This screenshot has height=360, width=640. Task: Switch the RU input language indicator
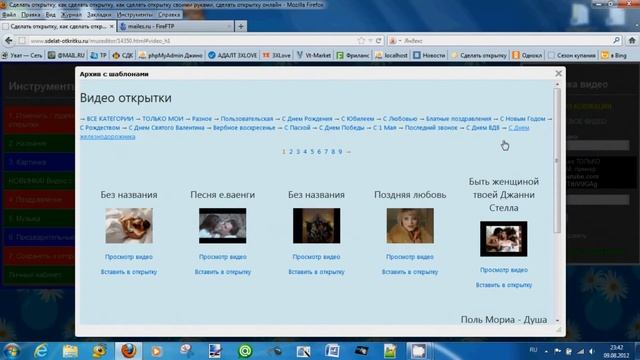533,350
